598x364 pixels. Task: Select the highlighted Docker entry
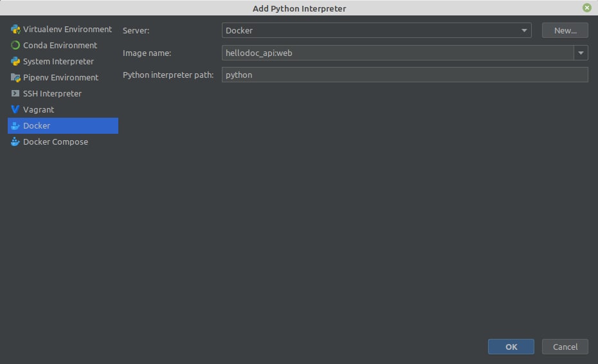pyautogui.click(x=63, y=125)
